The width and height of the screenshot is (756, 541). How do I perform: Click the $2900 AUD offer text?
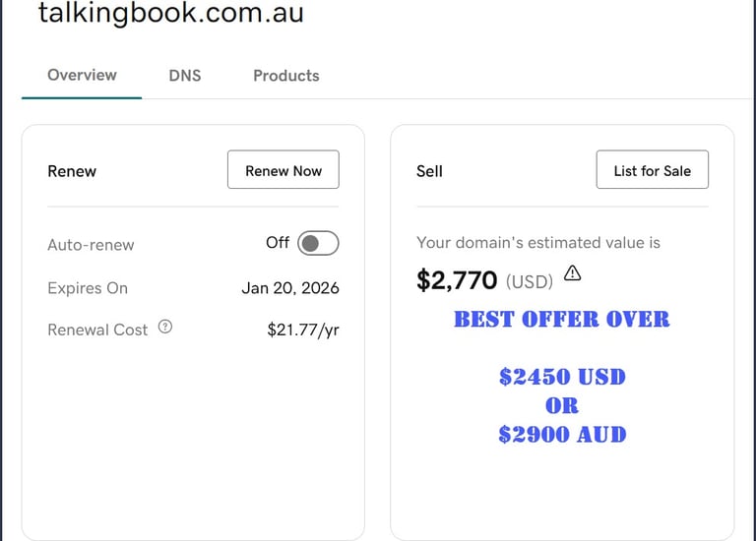[x=561, y=434]
